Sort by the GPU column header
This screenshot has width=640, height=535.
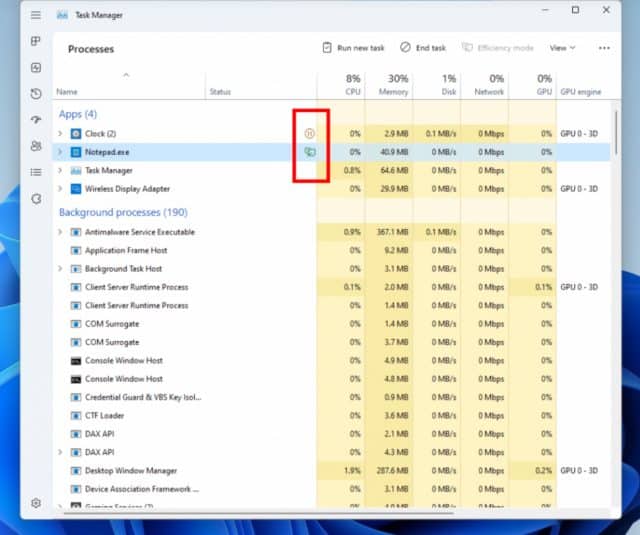tap(533, 85)
